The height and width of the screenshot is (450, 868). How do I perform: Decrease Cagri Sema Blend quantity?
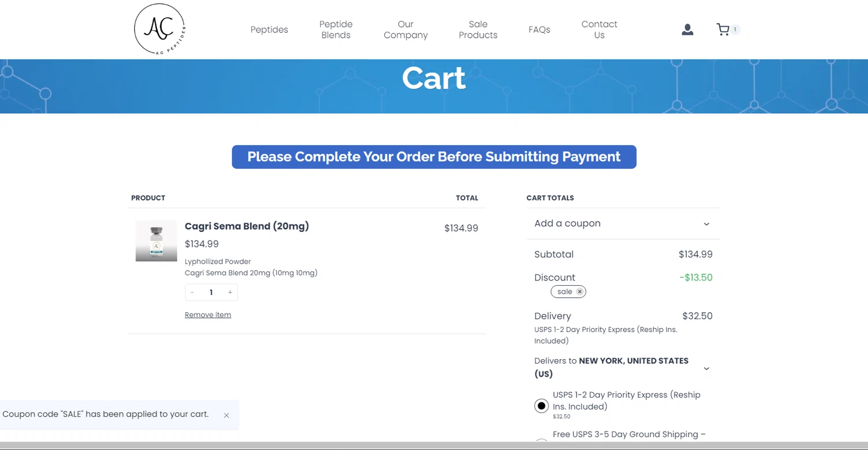point(192,292)
